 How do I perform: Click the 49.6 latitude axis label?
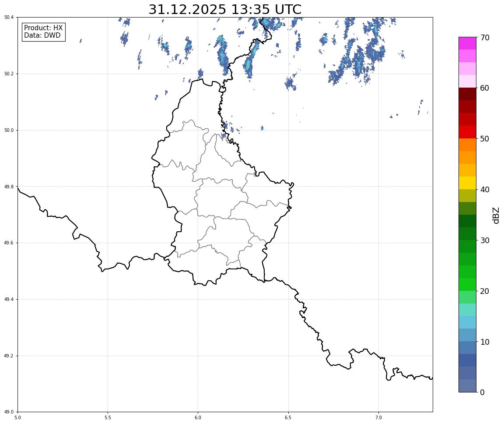pos(9,243)
